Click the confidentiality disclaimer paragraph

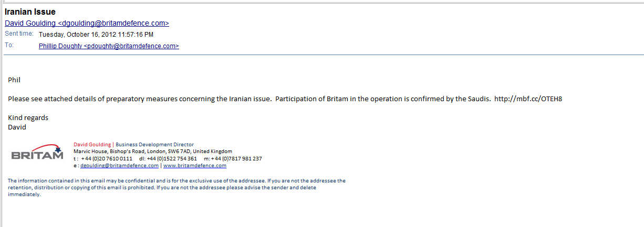tap(176, 187)
